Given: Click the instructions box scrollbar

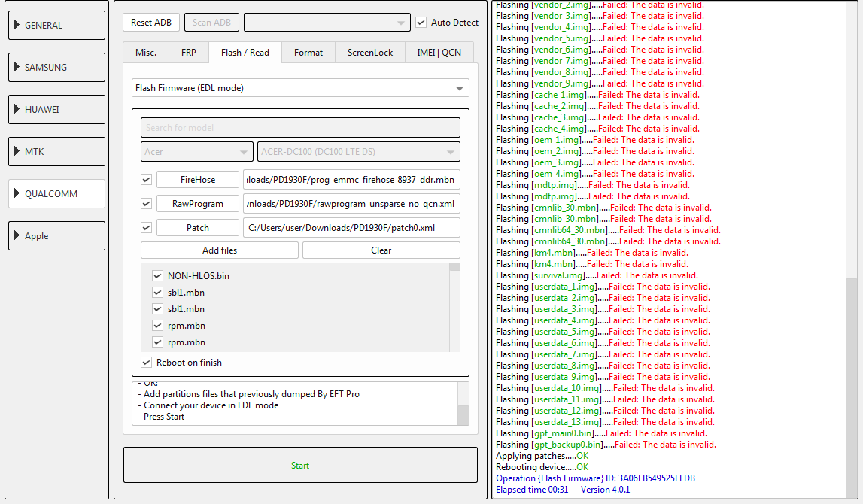Looking at the screenshot, I should [x=463, y=404].
